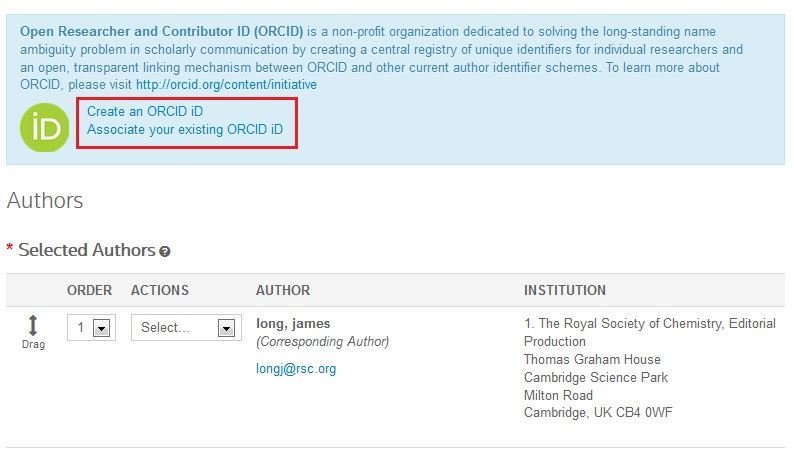Click the author name long, james
The width and height of the screenshot is (794, 458).
point(293,324)
